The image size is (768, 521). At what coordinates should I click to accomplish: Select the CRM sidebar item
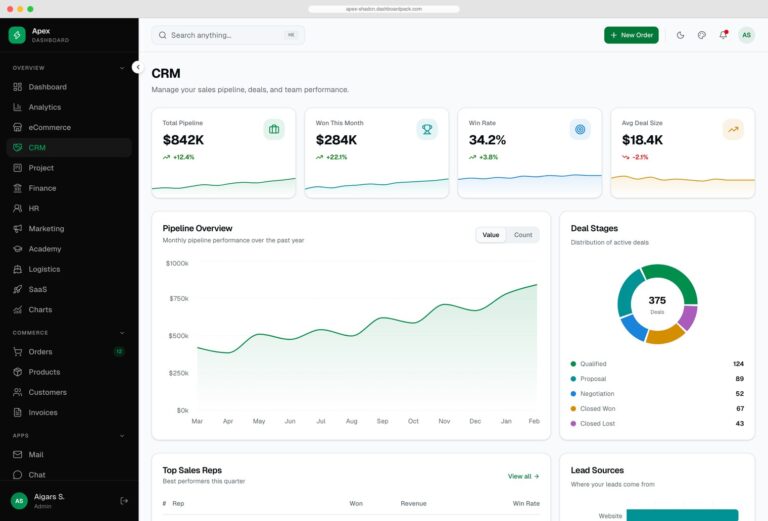(69, 147)
